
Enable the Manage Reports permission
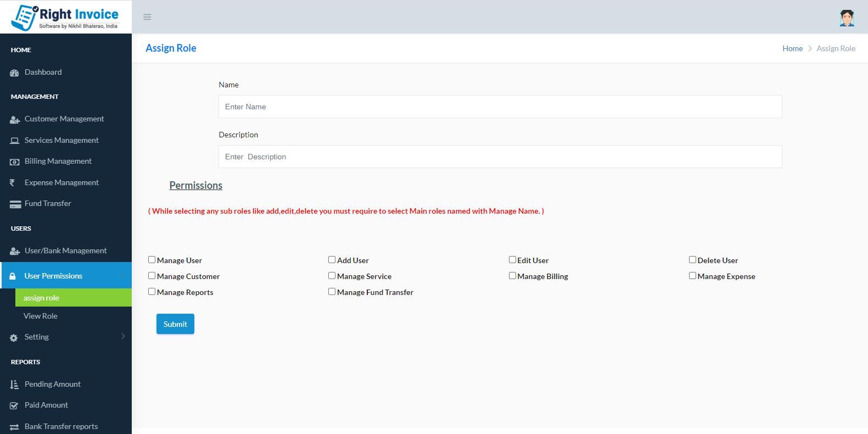(x=152, y=292)
